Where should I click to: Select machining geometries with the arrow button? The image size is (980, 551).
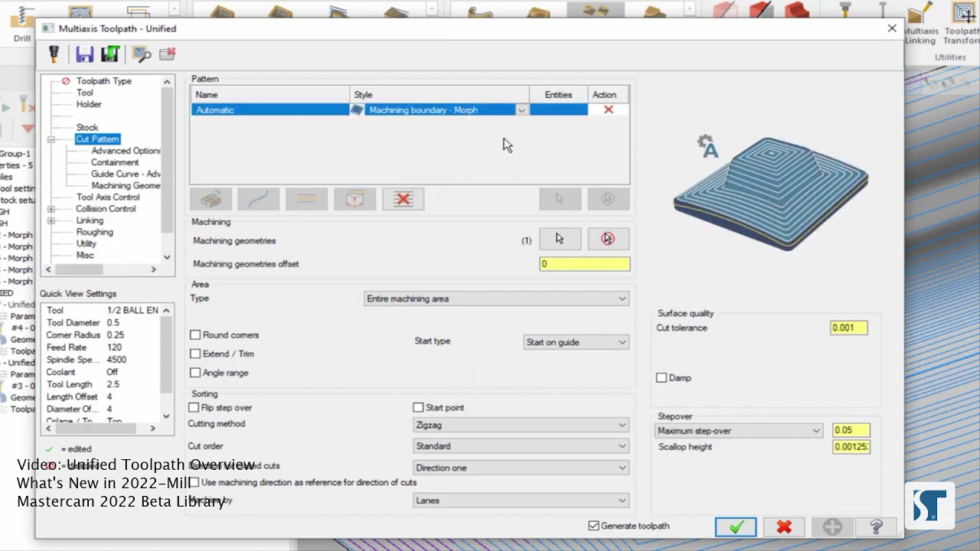560,239
